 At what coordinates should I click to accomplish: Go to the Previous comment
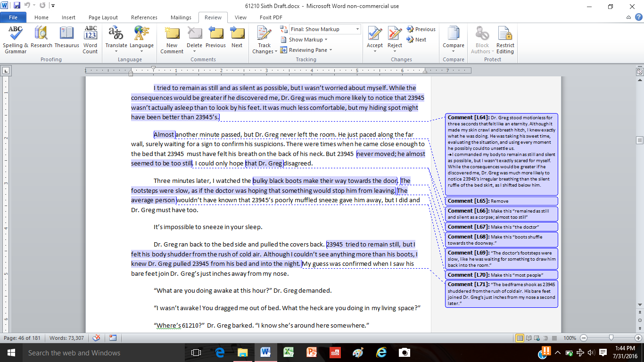click(215, 38)
